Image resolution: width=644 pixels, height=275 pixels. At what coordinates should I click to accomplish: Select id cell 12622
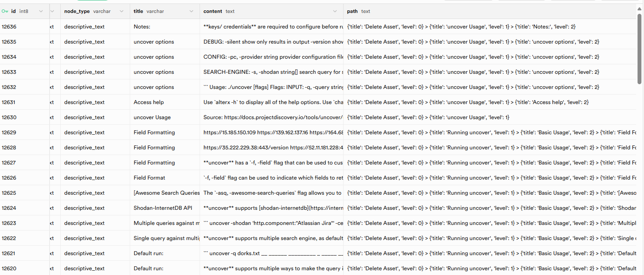pyautogui.click(x=25, y=238)
